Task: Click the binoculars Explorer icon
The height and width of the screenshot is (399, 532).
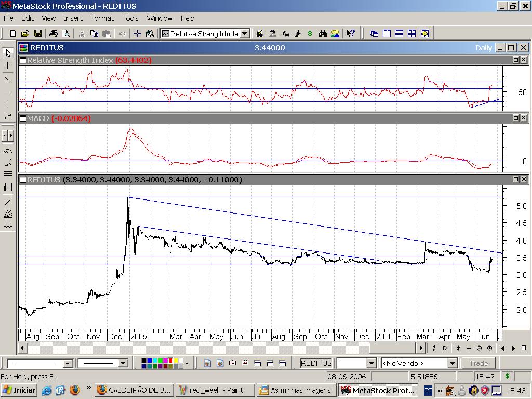Action: pyautogui.click(x=323, y=34)
